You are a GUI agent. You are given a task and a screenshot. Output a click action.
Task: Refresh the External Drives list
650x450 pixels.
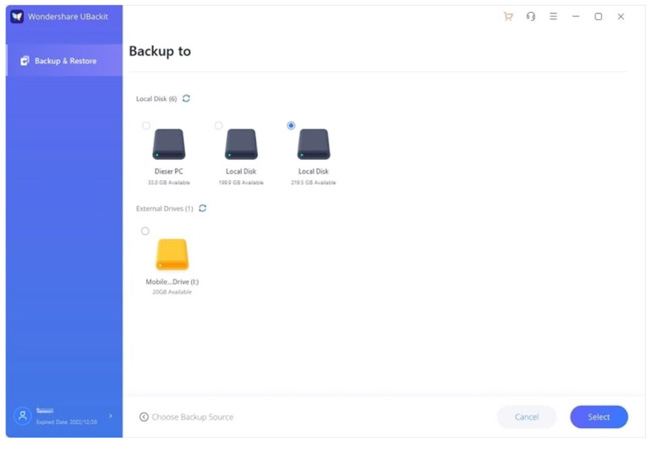(203, 208)
